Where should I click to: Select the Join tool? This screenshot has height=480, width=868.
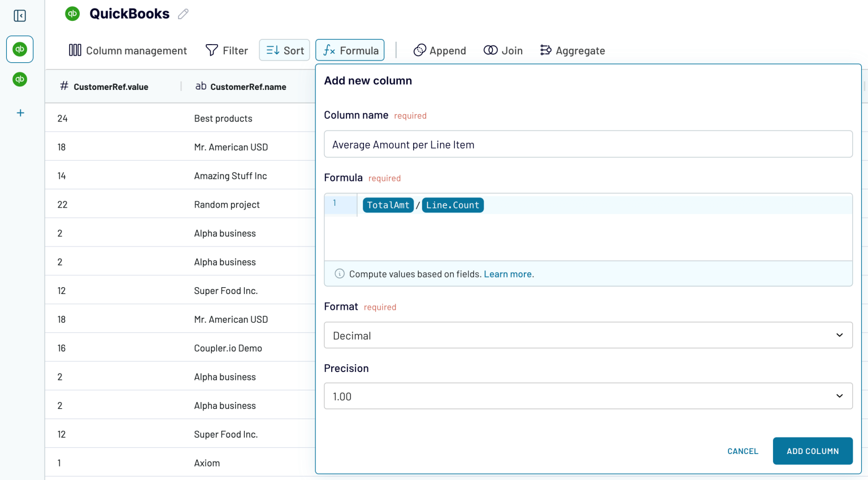point(503,50)
